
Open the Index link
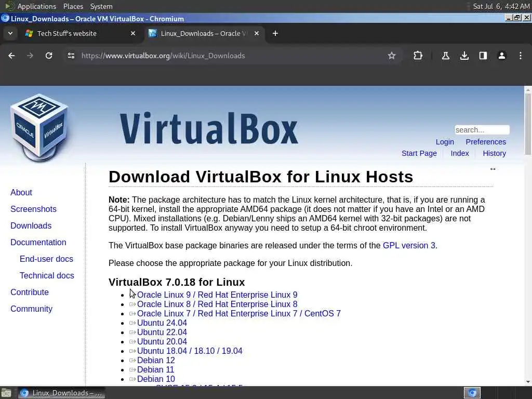point(460,153)
